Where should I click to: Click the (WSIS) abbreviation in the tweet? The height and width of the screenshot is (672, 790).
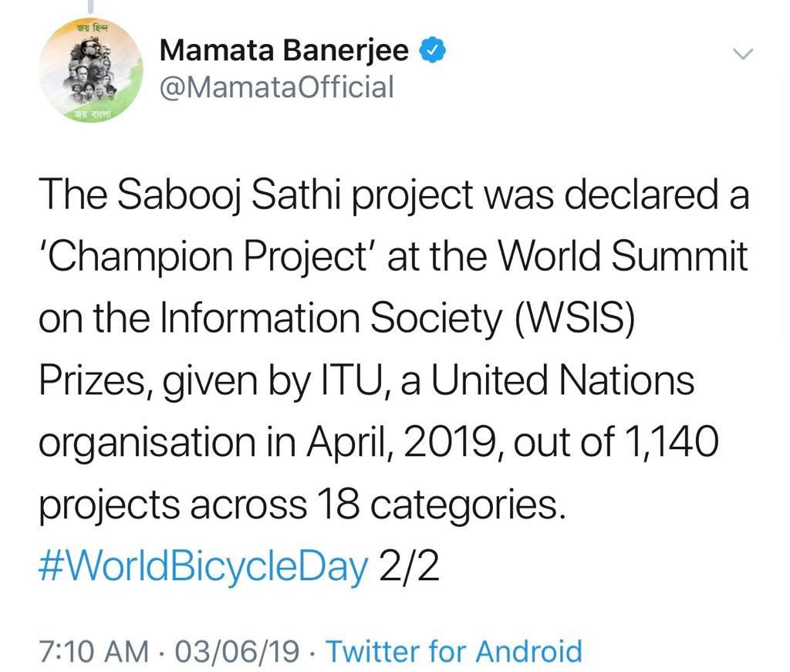[573, 319]
